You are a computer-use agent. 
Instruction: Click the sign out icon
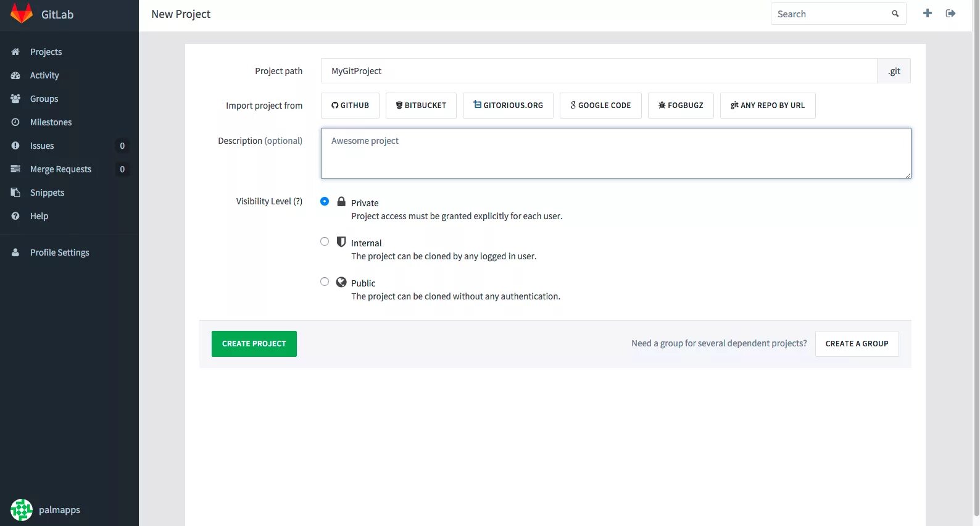point(950,13)
